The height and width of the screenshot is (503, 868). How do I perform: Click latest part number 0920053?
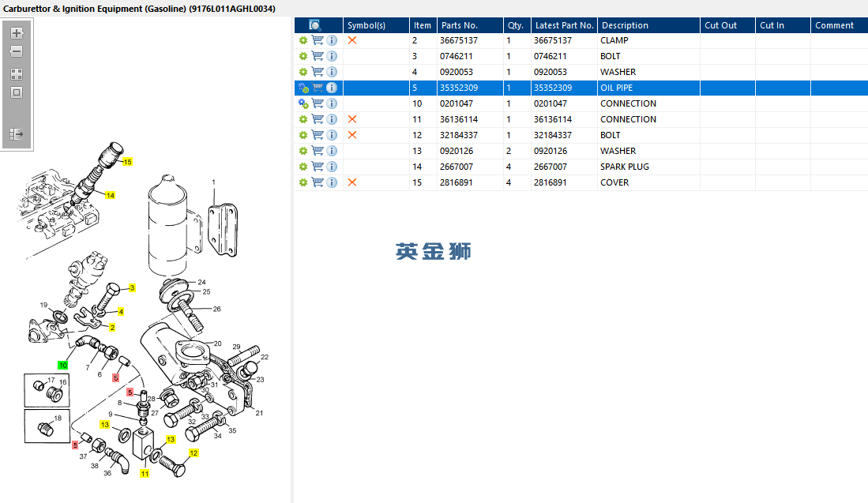point(550,72)
